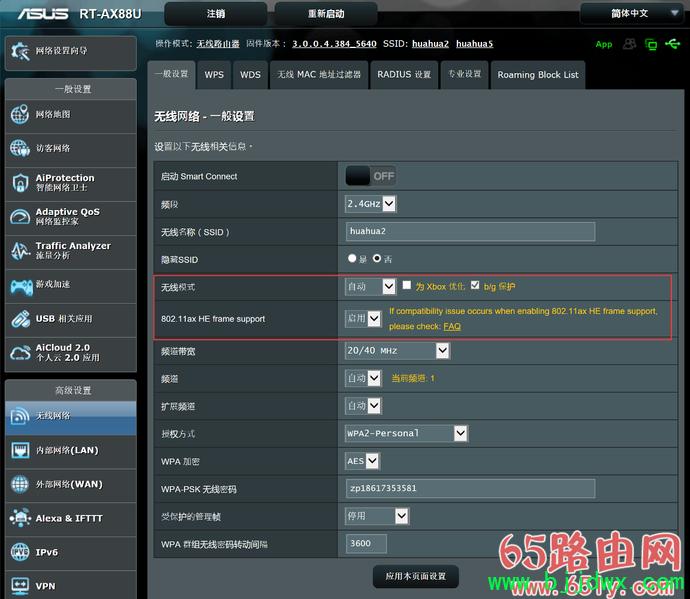
Task: Click the SSID name input field
Action: click(x=470, y=232)
